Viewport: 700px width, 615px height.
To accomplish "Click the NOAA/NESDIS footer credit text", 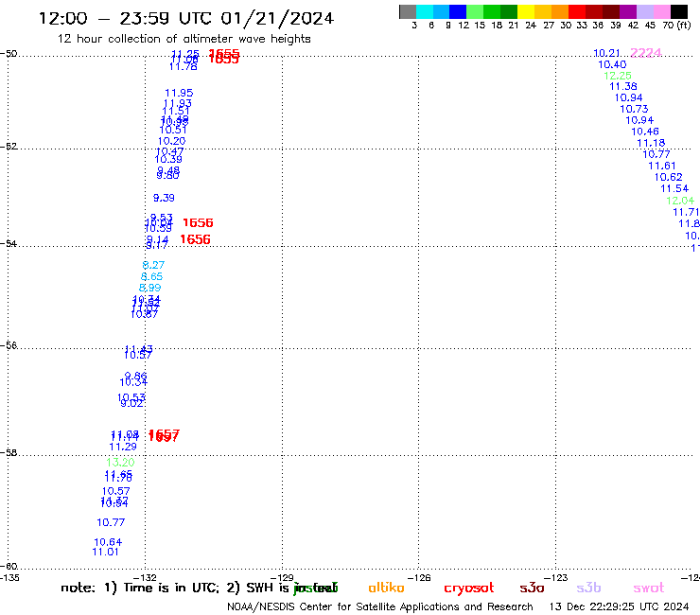I will point(380,606).
